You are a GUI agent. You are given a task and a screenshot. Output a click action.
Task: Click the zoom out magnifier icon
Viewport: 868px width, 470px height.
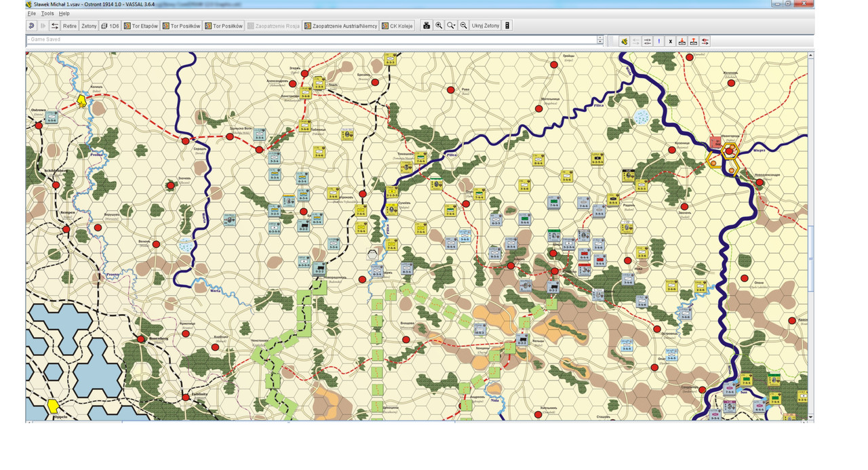click(464, 26)
